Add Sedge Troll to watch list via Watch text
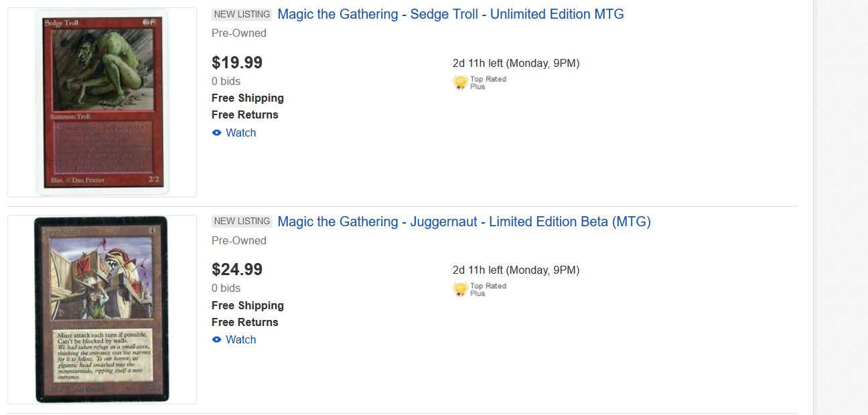 click(x=240, y=133)
